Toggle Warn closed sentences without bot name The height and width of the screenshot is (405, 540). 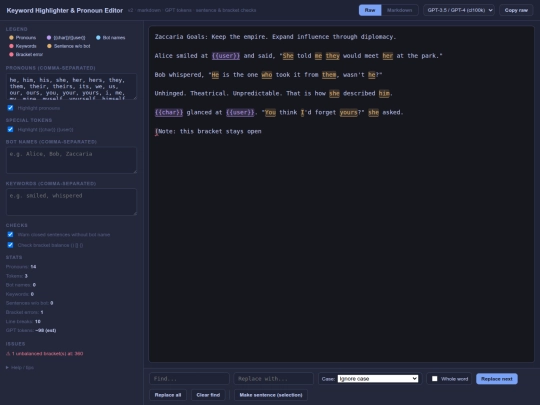click(10, 235)
